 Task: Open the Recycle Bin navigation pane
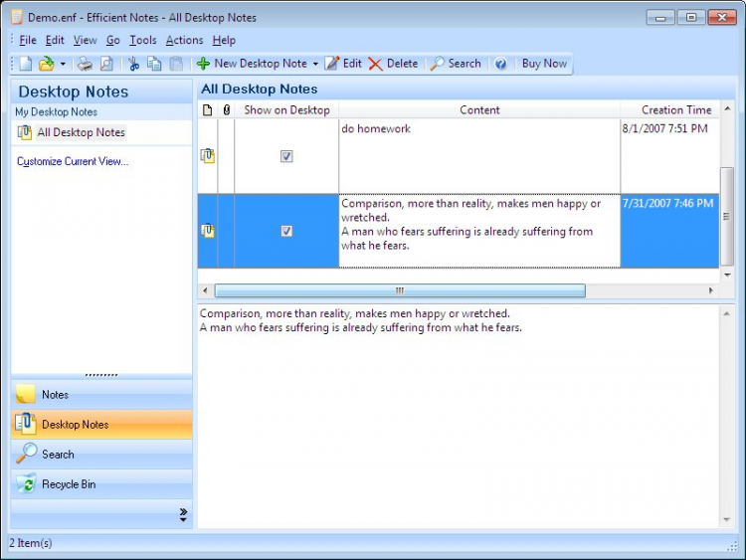coord(101,483)
